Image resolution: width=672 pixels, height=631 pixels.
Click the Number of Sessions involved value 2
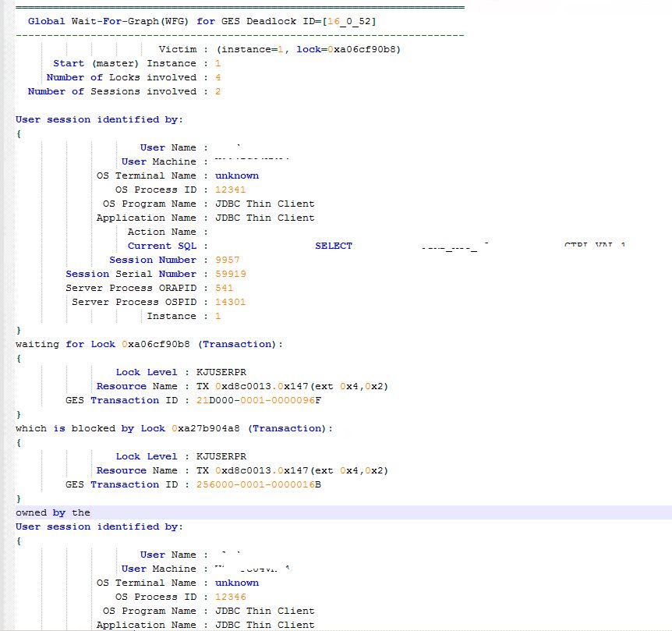pos(218,91)
